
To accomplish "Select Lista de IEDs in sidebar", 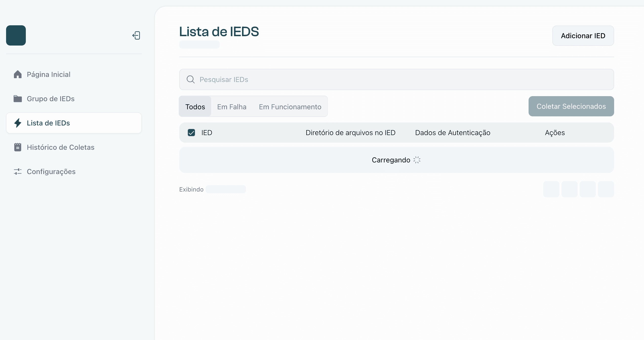I will click(74, 123).
